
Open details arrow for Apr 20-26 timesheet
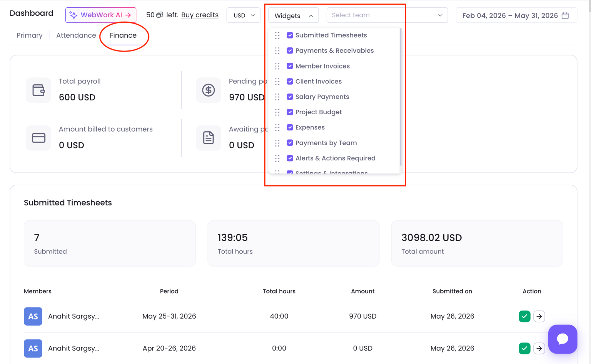coord(539,348)
